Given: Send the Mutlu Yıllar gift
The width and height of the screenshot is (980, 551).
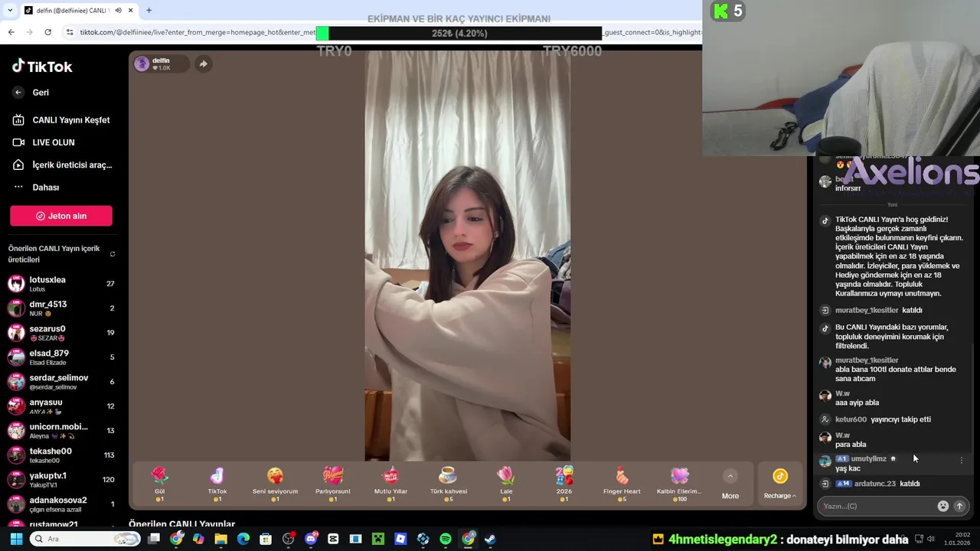Looking at the screenshot, I should 390,484.
